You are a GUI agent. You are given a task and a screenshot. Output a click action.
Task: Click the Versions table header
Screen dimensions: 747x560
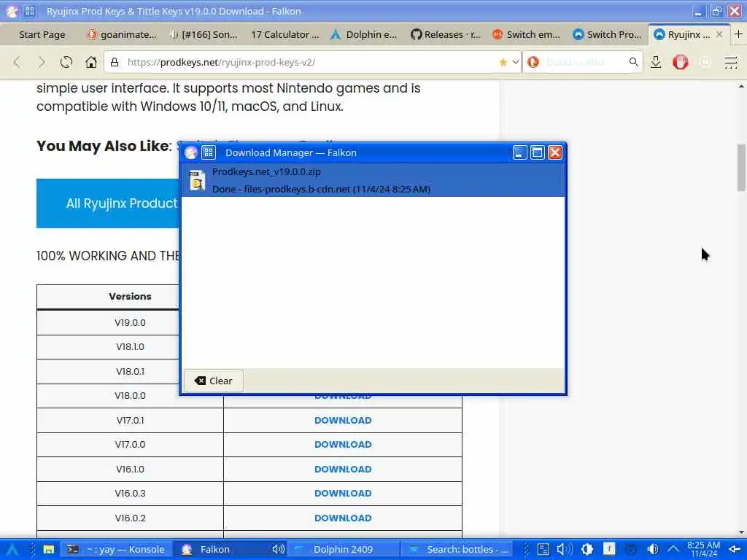pos(130,296)
